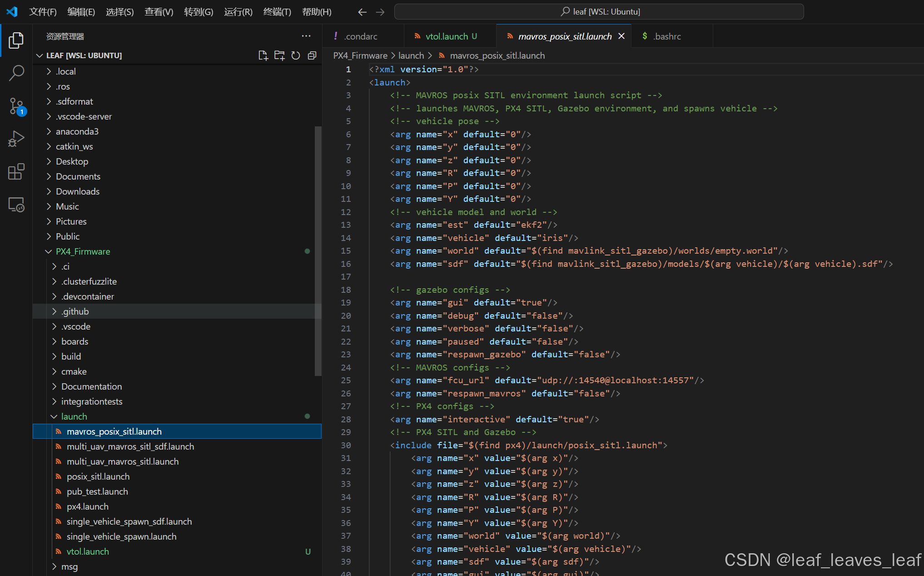The image size is (924, 576).
Task: Switch to the vtol.launch tab
Action: (446, 36)
